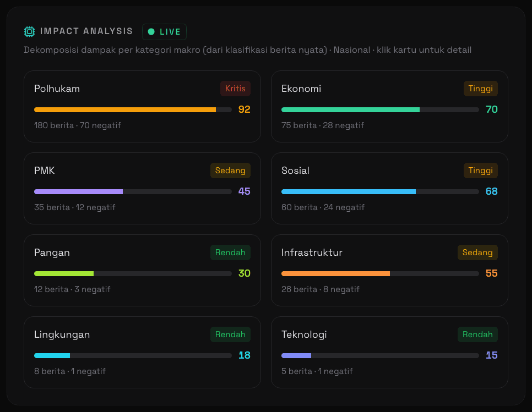This screenshot has height=412, width=532.
Task: Click the Sosial blue progress bar
Action: click(x=380, y=192)
